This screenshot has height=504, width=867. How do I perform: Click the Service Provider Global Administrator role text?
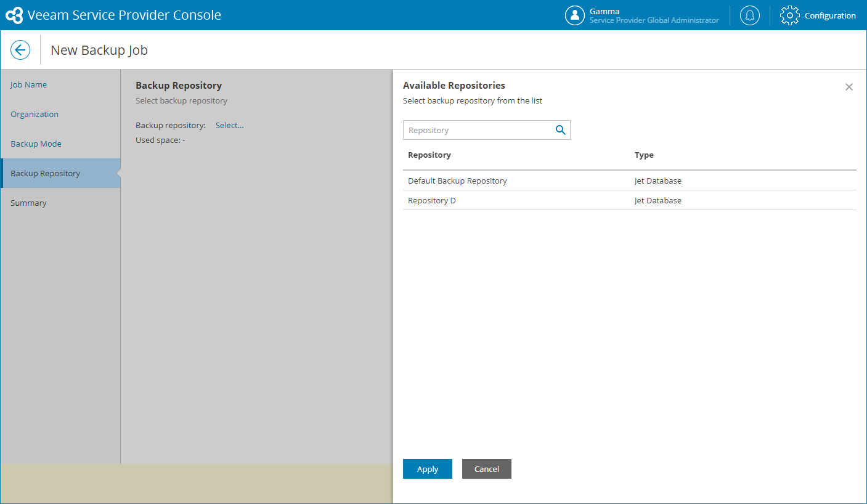[654, 20]
